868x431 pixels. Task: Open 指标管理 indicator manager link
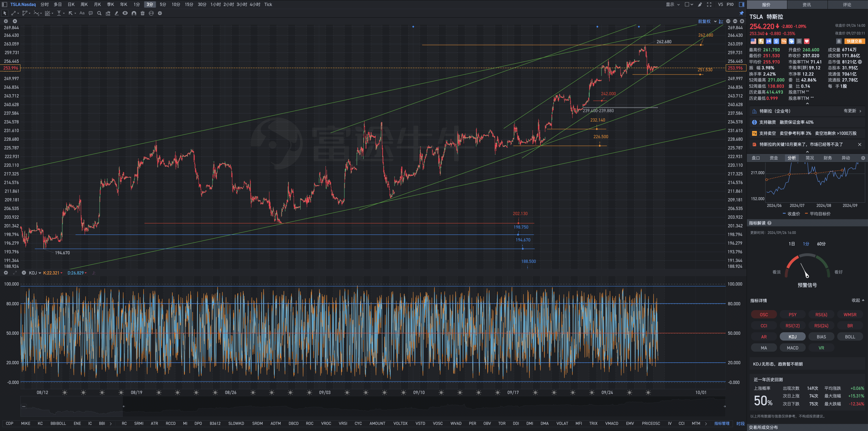(x=722, y=423)
